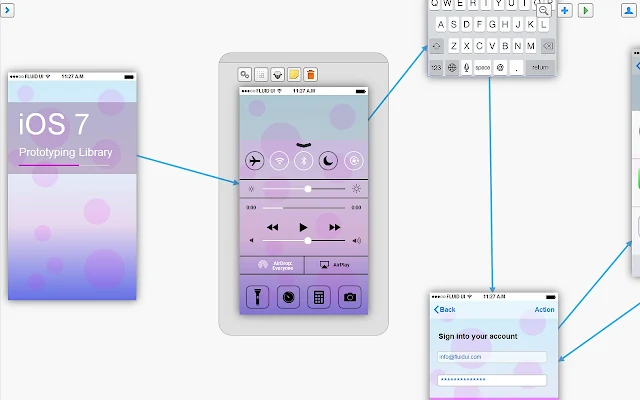Click the flashlight icon
The width and height of the screenshot is (640, 400).
coord(258,297)
